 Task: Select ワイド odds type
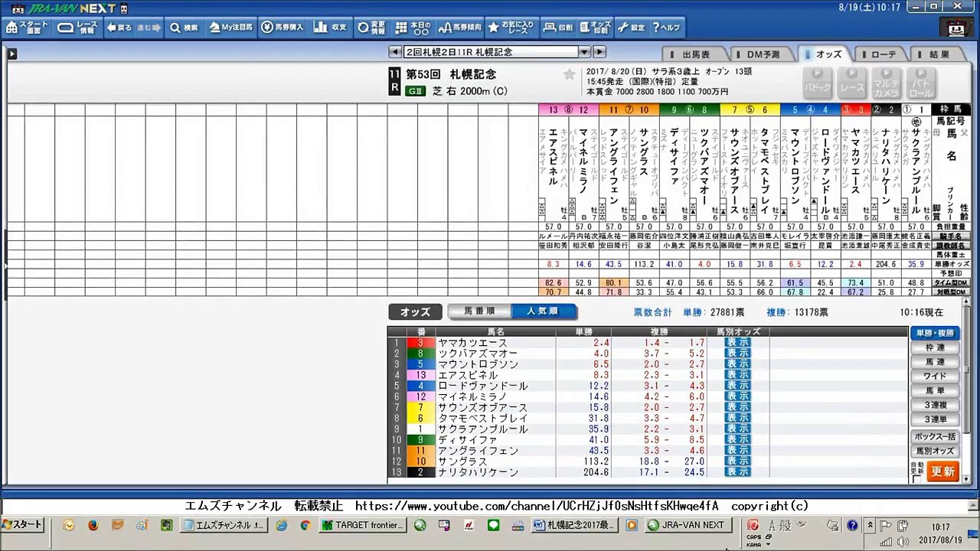pyautogui.click(x=935, y=377)
